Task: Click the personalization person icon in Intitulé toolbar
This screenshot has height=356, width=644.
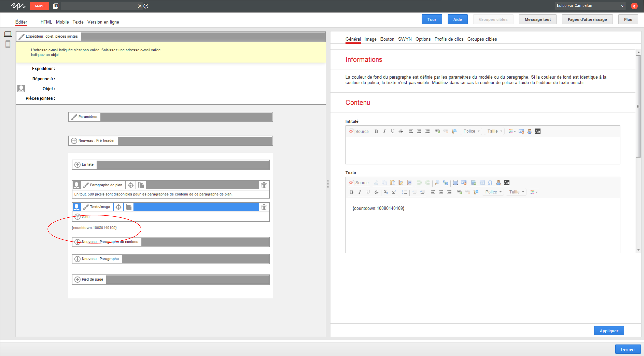Action: [x=529, y=131]
